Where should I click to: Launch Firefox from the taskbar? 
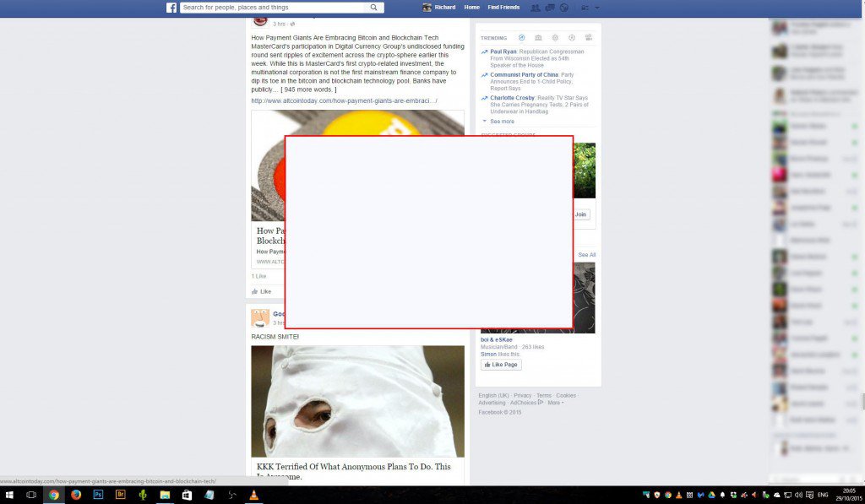75,495
